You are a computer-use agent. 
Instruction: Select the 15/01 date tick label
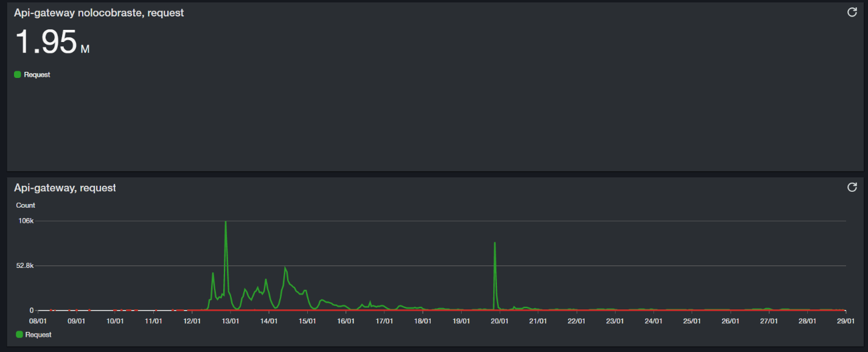tap(307, 321)
